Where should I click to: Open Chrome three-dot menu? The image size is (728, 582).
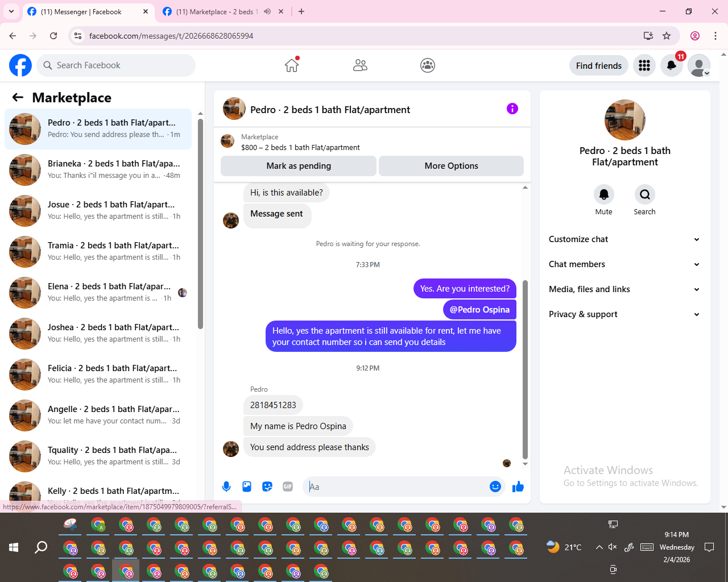click(x=715, y=36)
